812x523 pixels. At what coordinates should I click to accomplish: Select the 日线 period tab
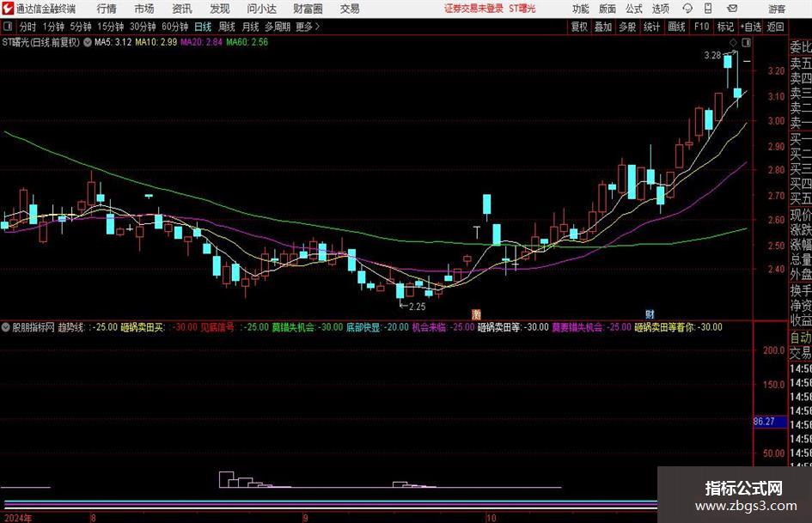203,27
